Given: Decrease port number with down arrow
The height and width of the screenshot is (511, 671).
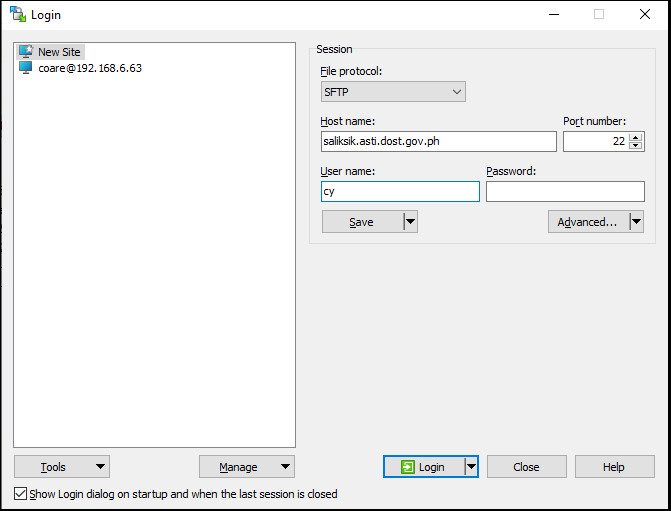Looking at the screenshot, I should pyautogui.click(x=634, y=146).
